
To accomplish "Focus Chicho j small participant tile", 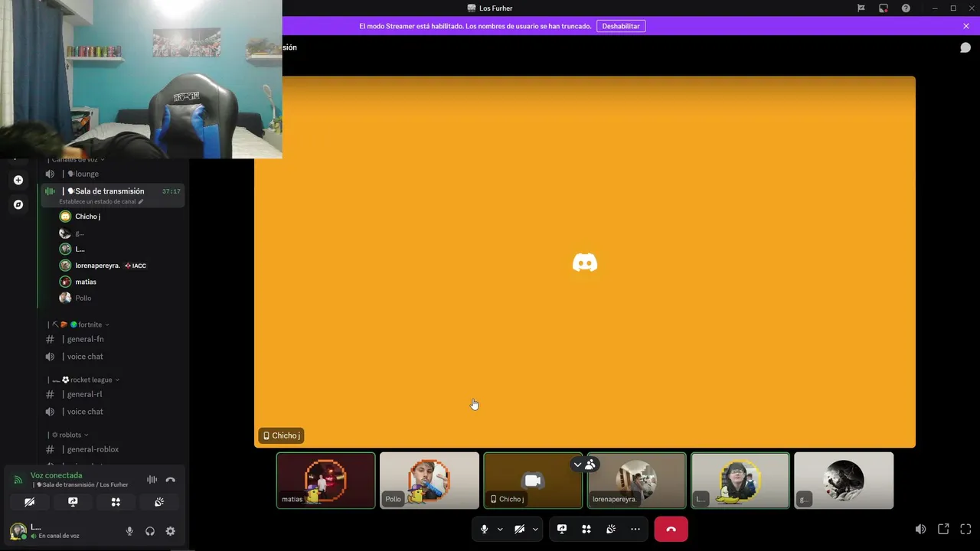I will click(x=533, y=481).
